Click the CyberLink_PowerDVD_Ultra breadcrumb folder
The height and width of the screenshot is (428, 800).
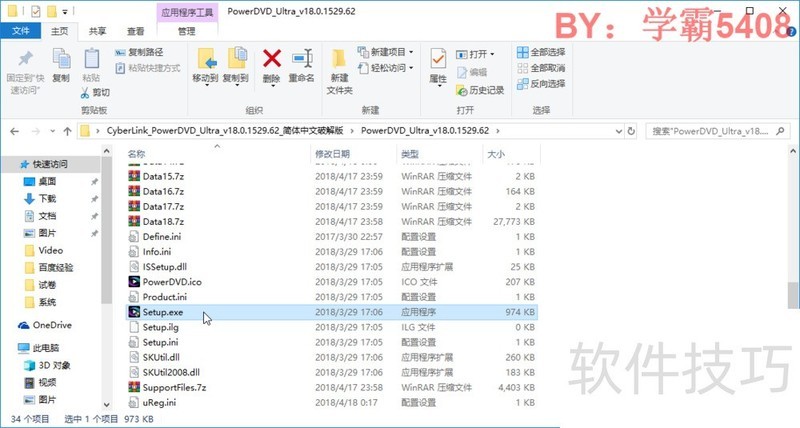pos(225,131)
